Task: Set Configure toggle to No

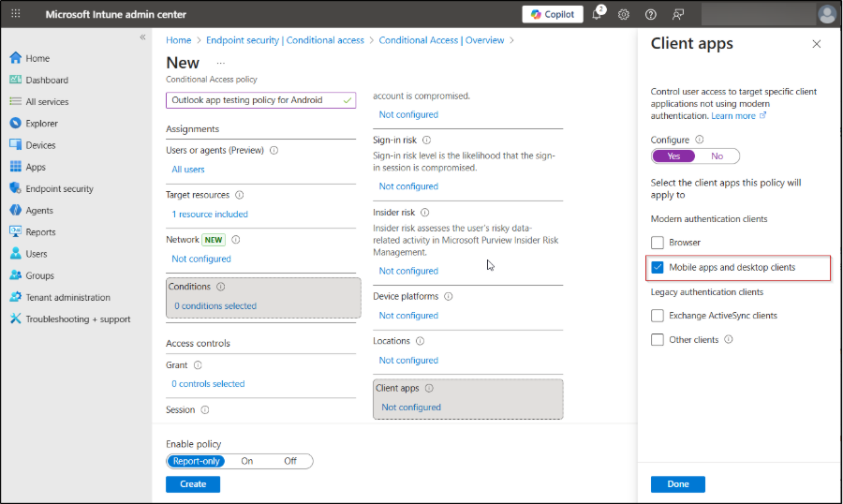Action: [x=717, y=156]
